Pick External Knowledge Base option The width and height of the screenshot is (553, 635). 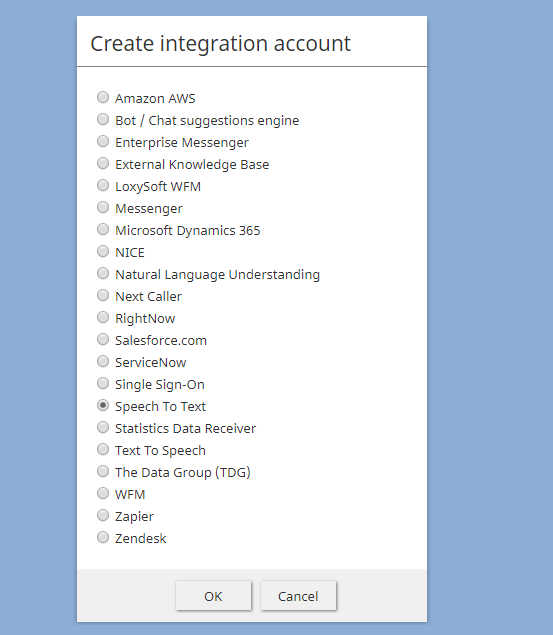103,163
